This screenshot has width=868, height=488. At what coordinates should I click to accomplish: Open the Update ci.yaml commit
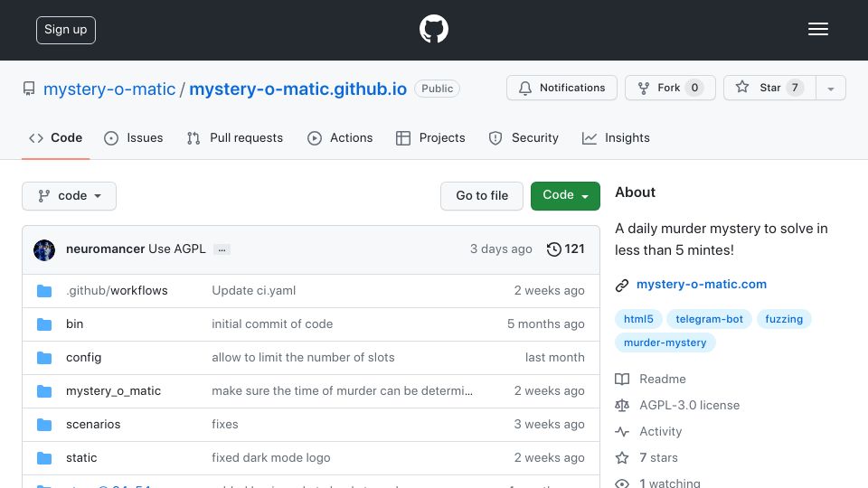[253, 290]
